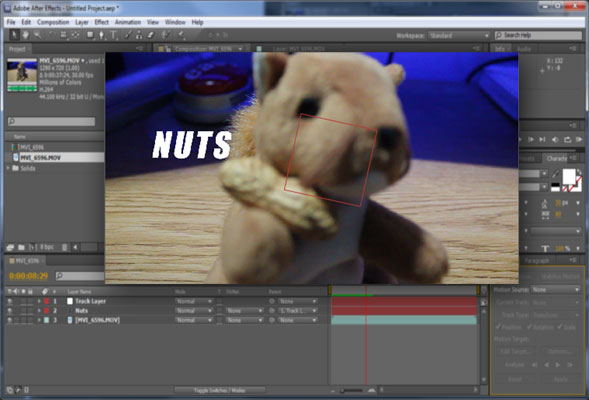Select the Zoom magnifier tool

pos(38,35)
